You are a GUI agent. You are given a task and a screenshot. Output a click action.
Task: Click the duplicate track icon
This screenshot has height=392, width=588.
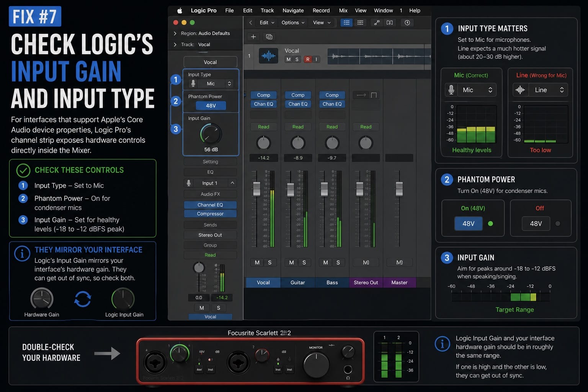click(x=269, y=37)
